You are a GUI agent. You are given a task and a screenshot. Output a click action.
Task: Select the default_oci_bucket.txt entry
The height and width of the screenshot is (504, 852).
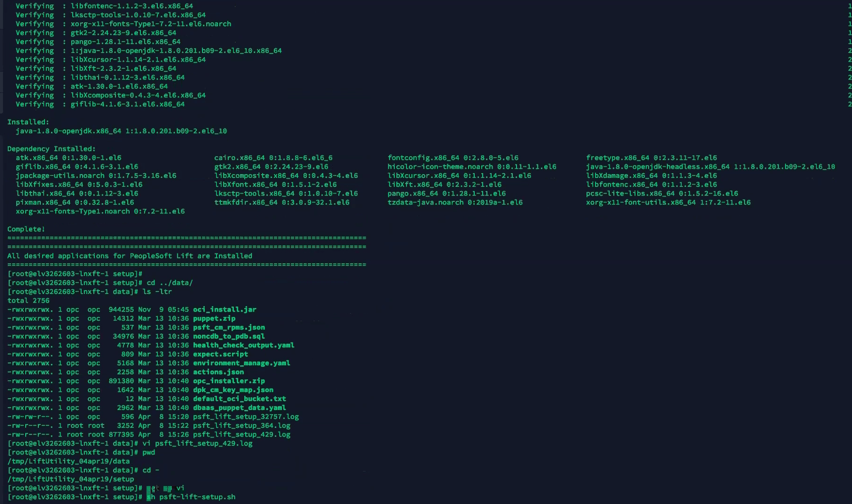click(x=239, y=398)
